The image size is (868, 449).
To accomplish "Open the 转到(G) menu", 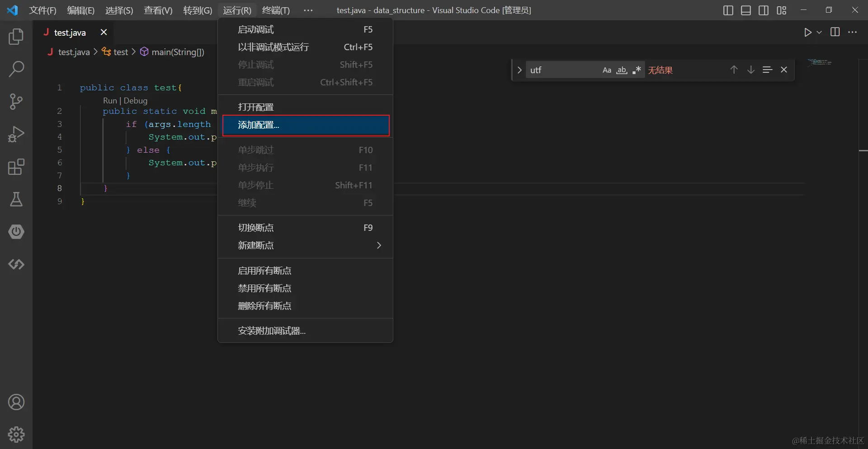I will pyautogui.click(x=198, y=10).
